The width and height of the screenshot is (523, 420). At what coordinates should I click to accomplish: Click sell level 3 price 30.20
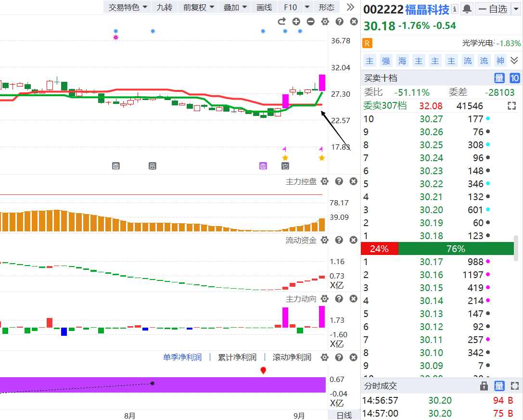pyautogui.click(x=431, y=210)
